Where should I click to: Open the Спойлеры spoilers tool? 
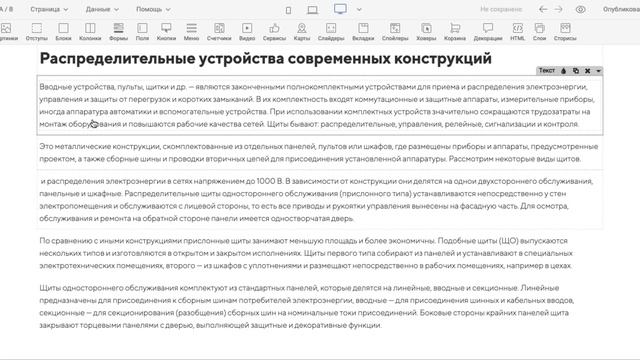tap(395, 32)
